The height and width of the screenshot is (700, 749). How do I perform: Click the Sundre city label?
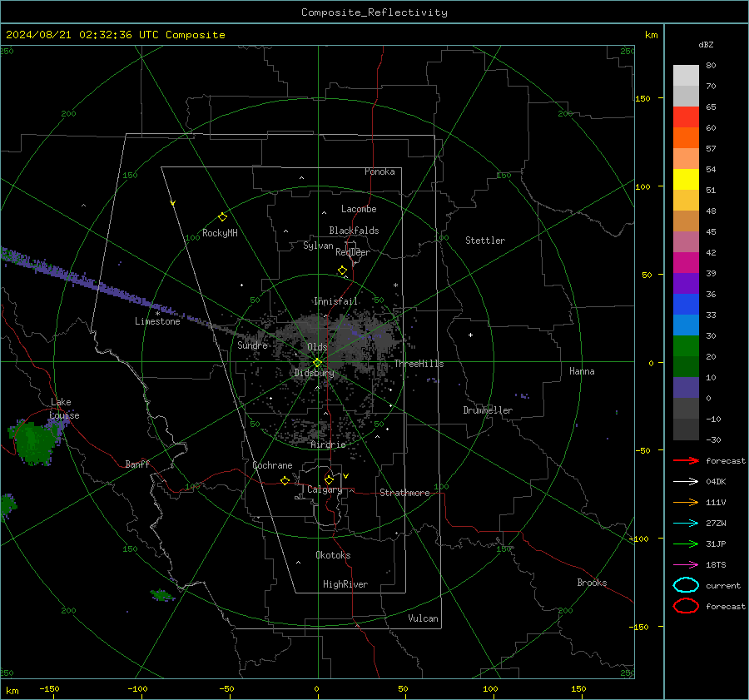(x=252, y=345)
